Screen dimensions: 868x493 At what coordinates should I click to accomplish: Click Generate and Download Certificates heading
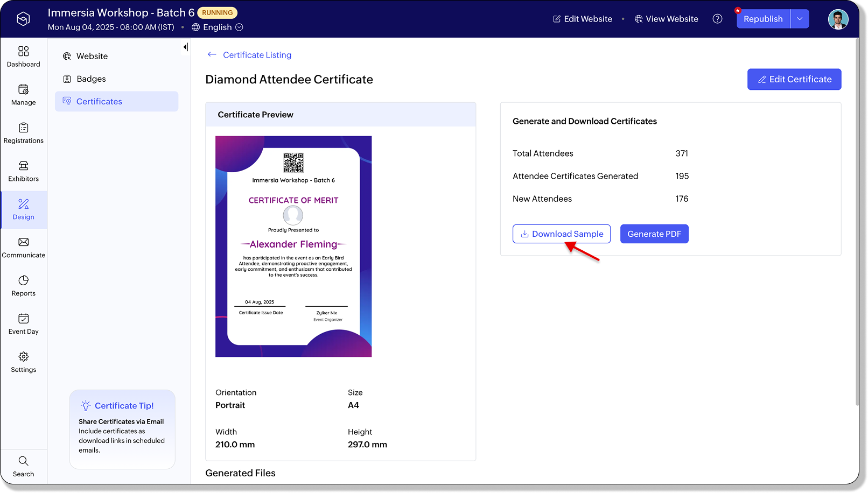(x=585, y=121)
